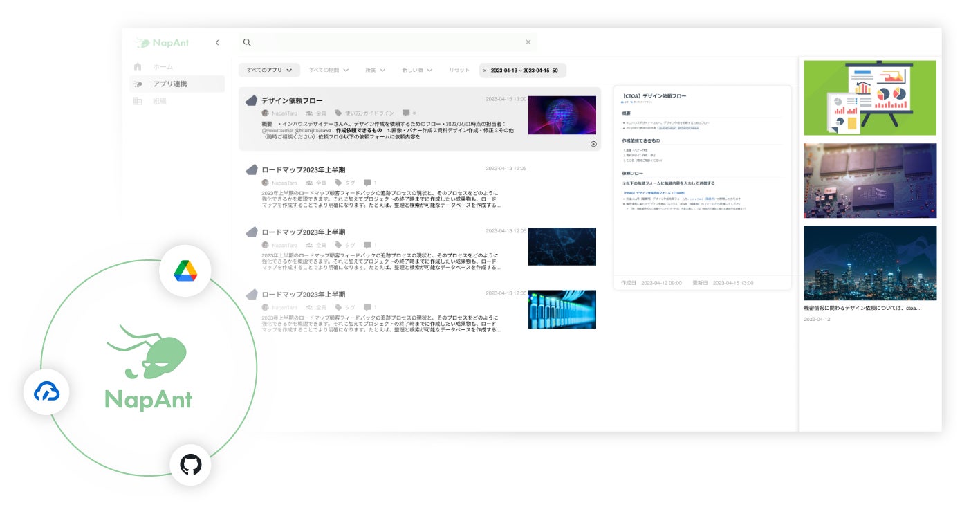Click the 2023-04-15 13:00 timestamp in the デザイン依頼フロー result row
The image size is (980, 505).
click(506, 99)
